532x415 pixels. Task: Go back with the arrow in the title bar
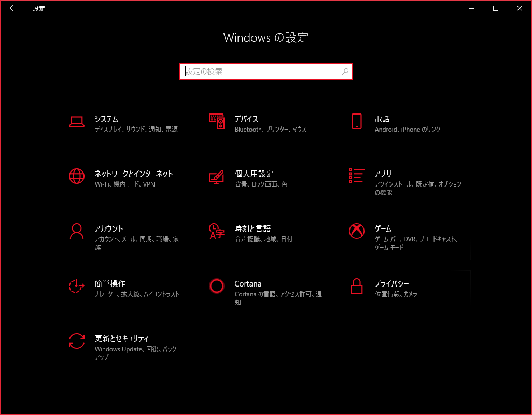pyautogui.click(x=13, y=8)
